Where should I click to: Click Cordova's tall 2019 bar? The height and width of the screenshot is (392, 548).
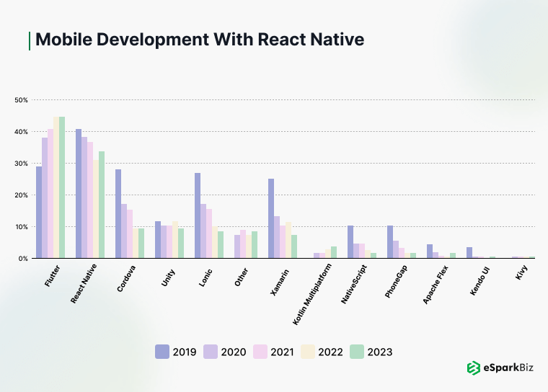[x=118, y=214]
